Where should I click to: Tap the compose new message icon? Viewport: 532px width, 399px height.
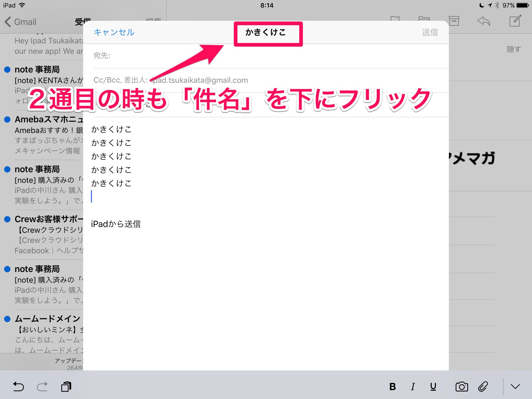click(x=515, y=21)
